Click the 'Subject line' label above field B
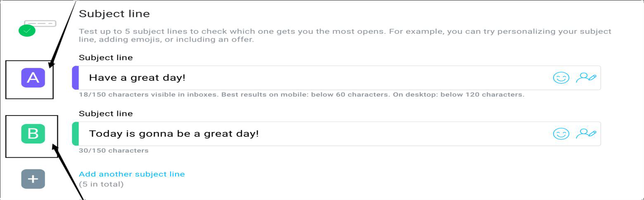The image size is (644, 200). point(106,113)
